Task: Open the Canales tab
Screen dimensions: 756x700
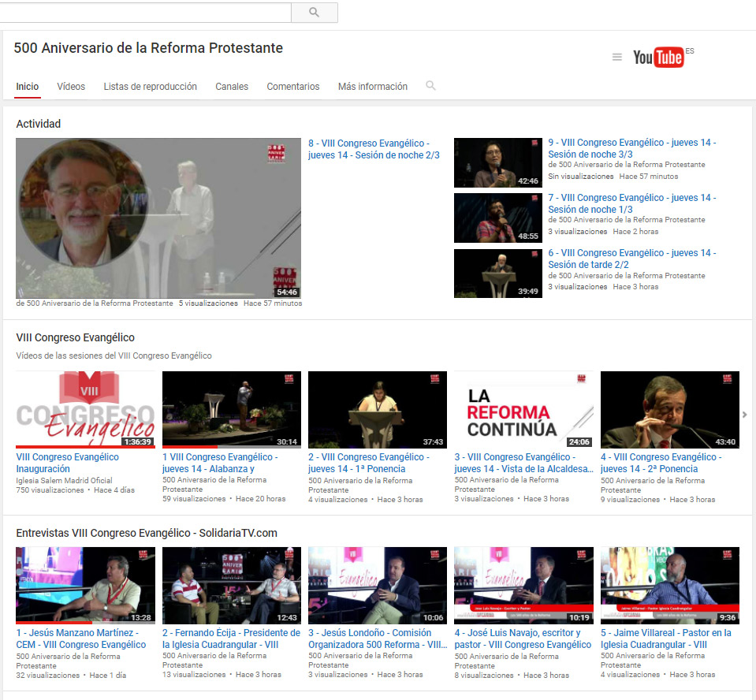Action: 232,87
